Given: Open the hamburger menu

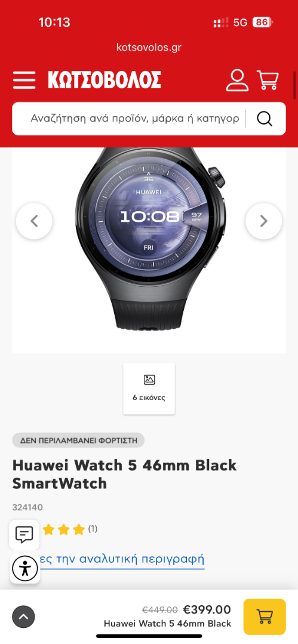Looking at the screenshot, I should [x=24, y=80].
